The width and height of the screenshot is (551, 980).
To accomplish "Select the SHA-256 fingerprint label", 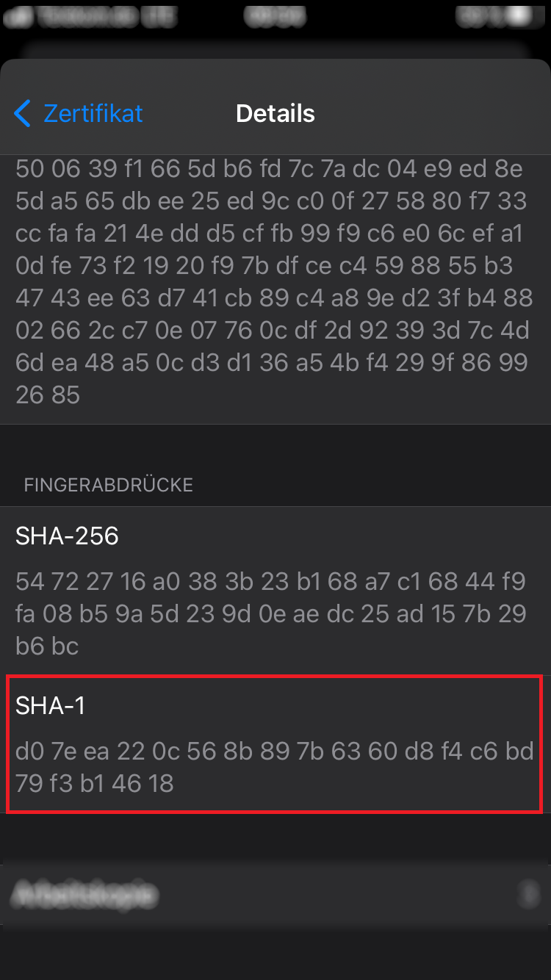I will 67,536.
